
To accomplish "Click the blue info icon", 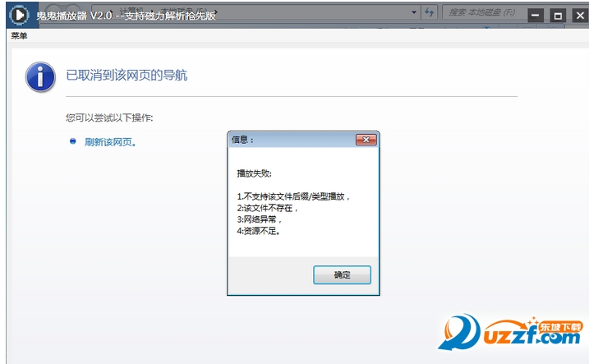I will 40,77.
